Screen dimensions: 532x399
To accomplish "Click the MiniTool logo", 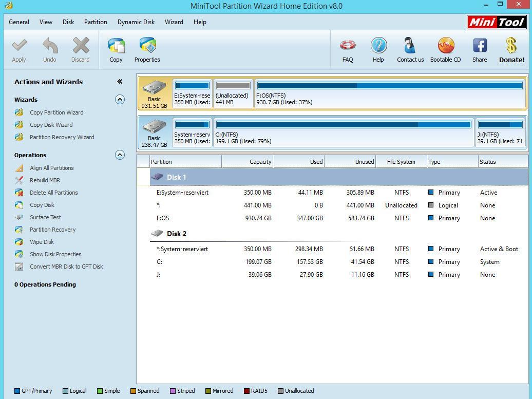I will 497,23.
